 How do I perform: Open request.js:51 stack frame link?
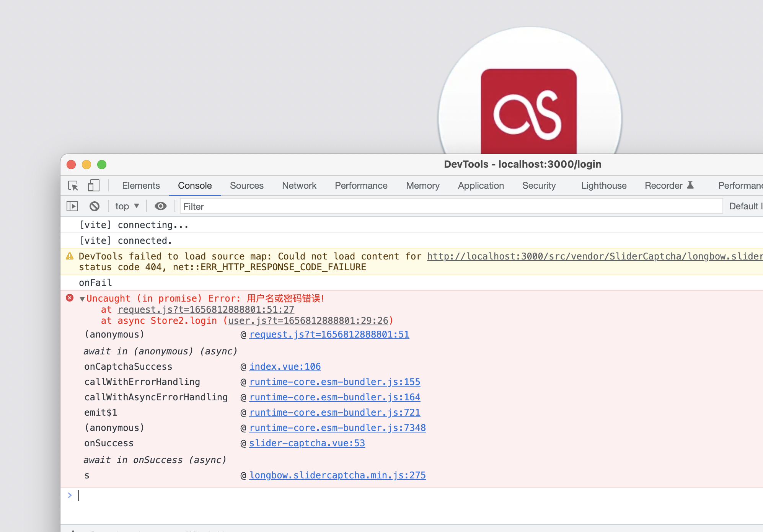pos(329,335)
